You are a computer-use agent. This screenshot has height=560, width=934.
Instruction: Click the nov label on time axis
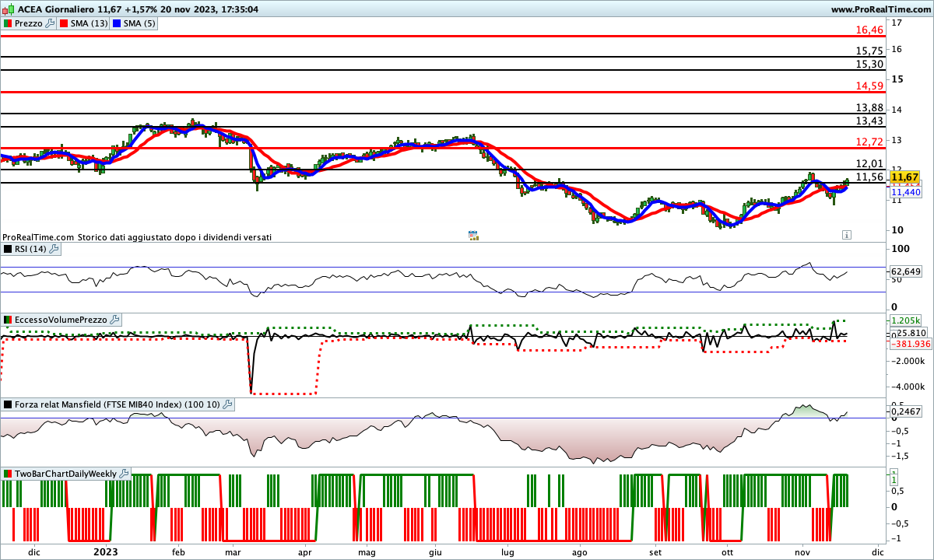tap(802, 551)
